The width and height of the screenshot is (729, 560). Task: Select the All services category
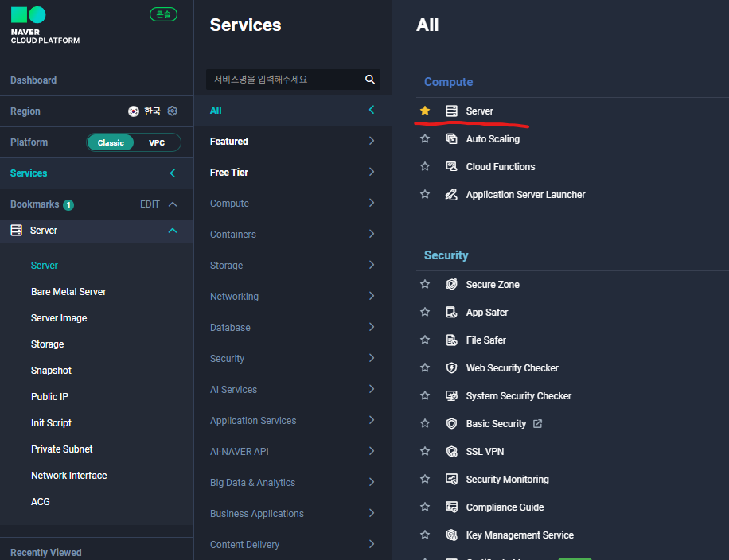(x=293, y=111)
